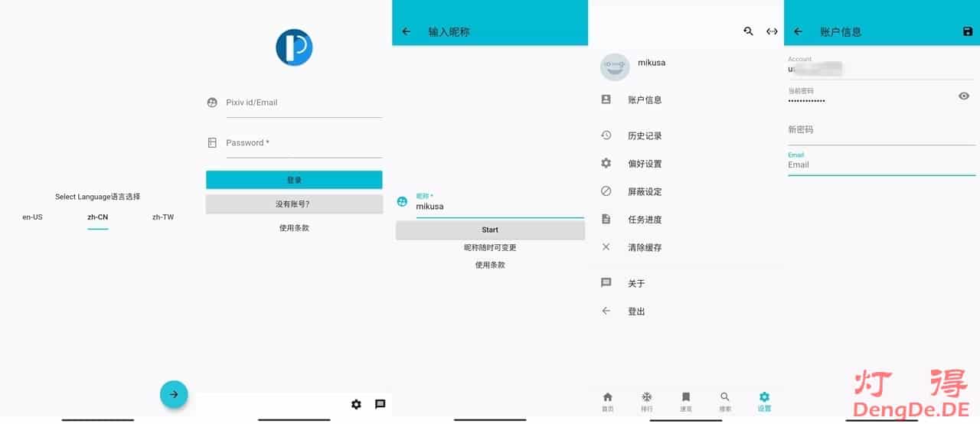Viewport: 980px width, 424px height.
Task: Open 使用条款 link on the login screen
Action: tap(294, 228)
